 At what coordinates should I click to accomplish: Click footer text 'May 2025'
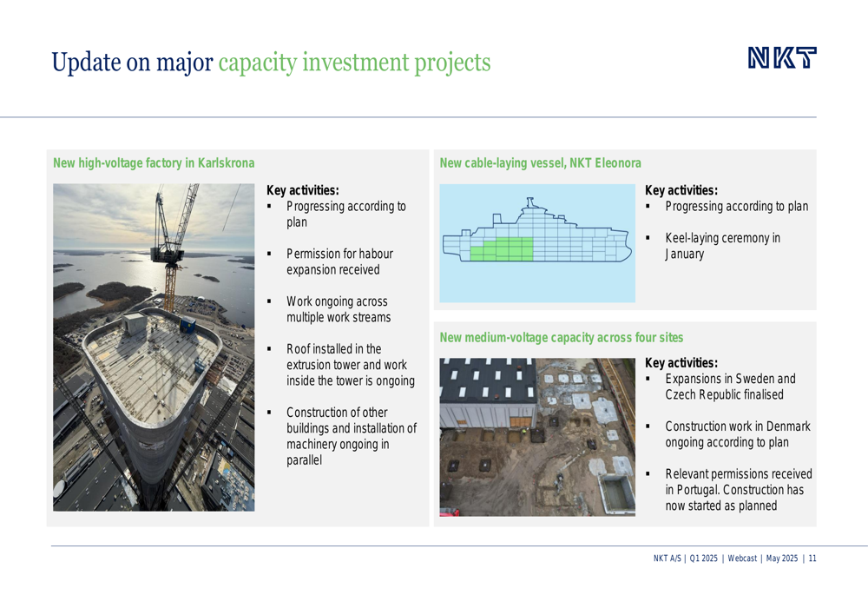(x=782, y=559)
